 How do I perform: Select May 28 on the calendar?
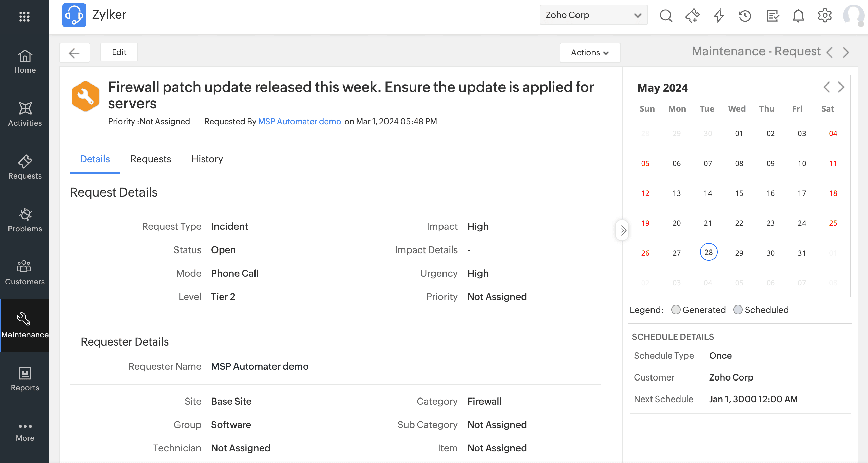[x=709, y=252]
